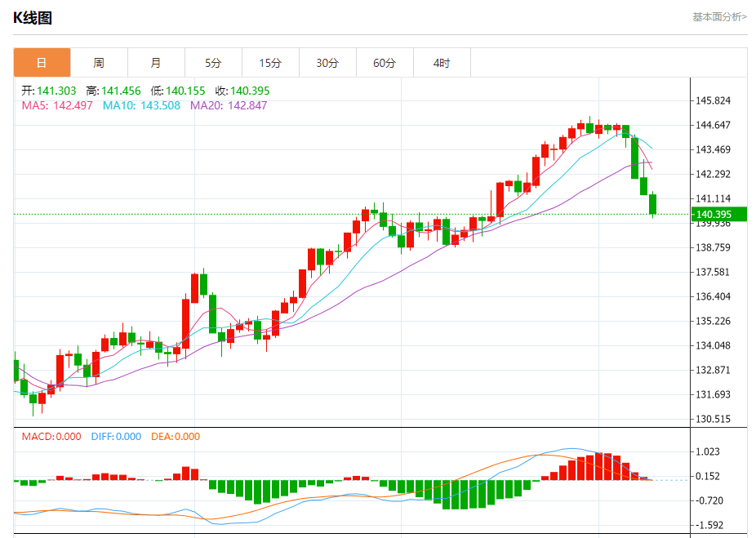Click the 131.693 price axis label
The width and height of the screenshot is (756, 538).
coord(713,394)
